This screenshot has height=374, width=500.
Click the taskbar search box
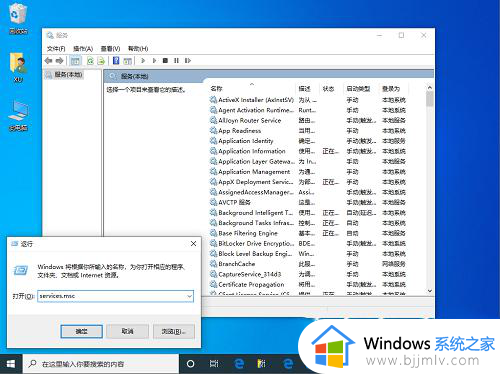pos(101,364)
